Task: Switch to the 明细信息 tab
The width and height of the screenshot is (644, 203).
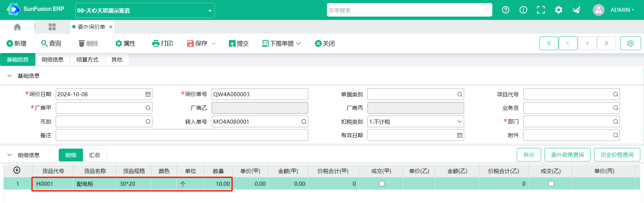Action: (x=53, y=59)
